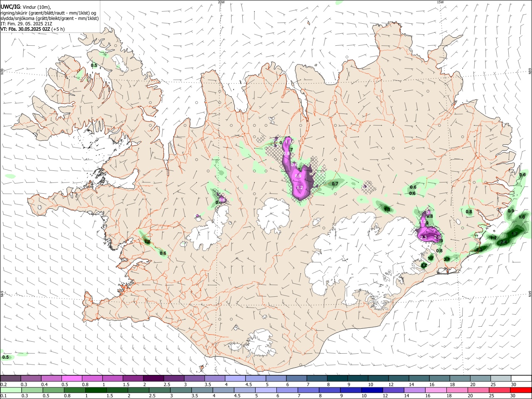Click the 20W longitude label
The height and width of the screenshot is (399, 532).
click(x=221, y=2)
